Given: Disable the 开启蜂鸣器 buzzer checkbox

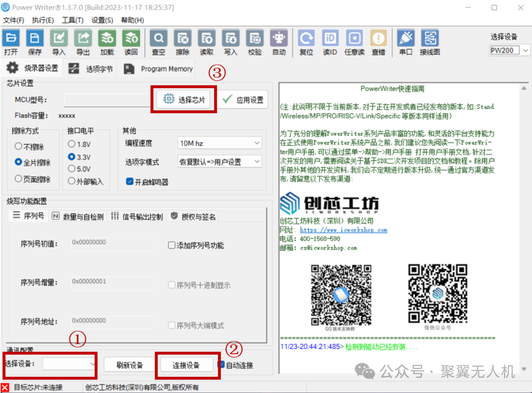Looking at the screenshot, I should click(130, 182).
